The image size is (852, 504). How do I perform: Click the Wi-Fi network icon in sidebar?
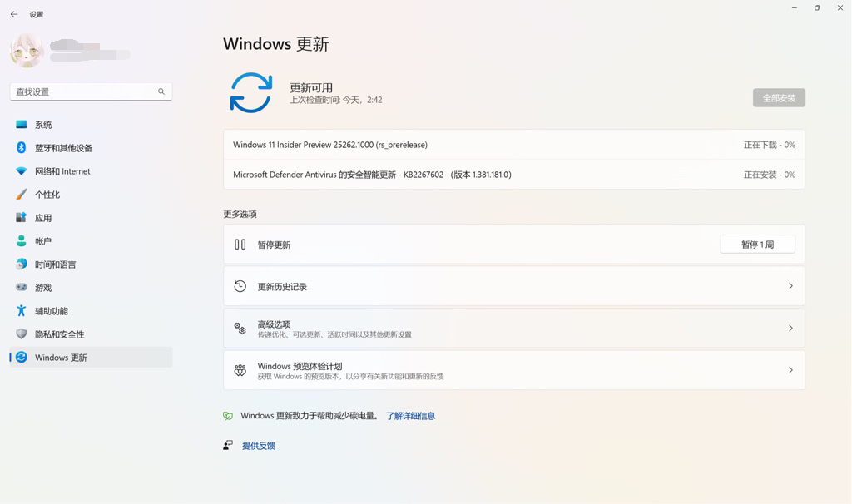pyautogui.click(x=21, y=171)
